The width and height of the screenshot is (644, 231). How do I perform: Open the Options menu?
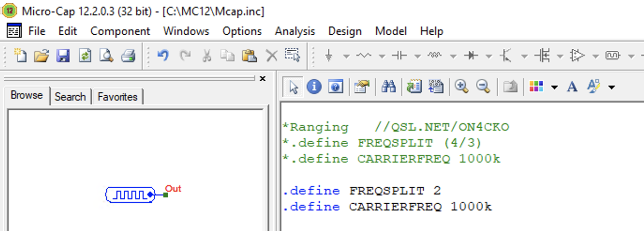[x=242, y=31]
